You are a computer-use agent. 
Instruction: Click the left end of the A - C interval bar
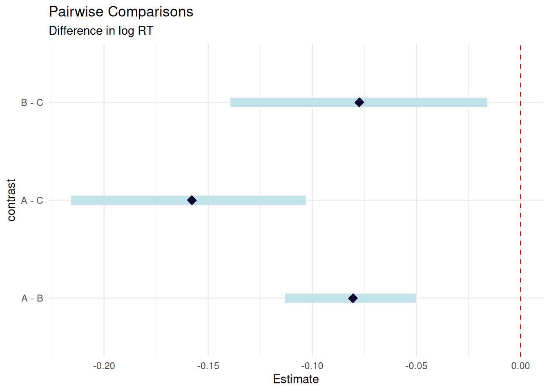coord(72,200)
